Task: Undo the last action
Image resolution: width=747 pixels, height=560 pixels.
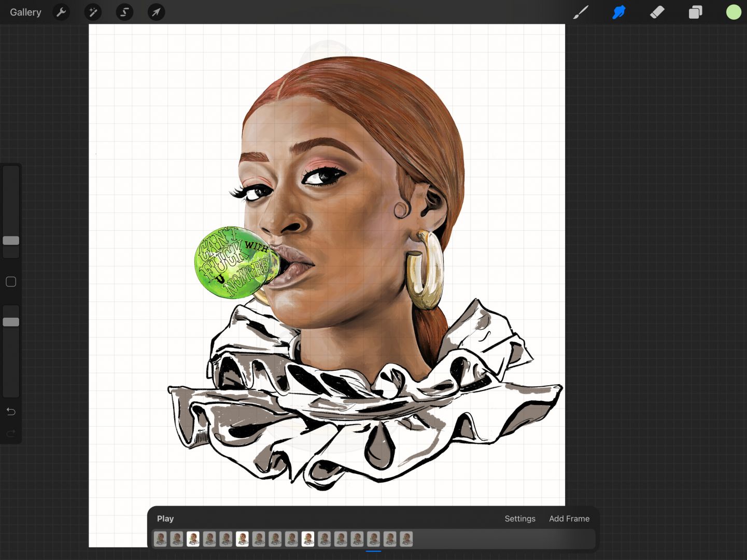Action: [x=11, y=412]
